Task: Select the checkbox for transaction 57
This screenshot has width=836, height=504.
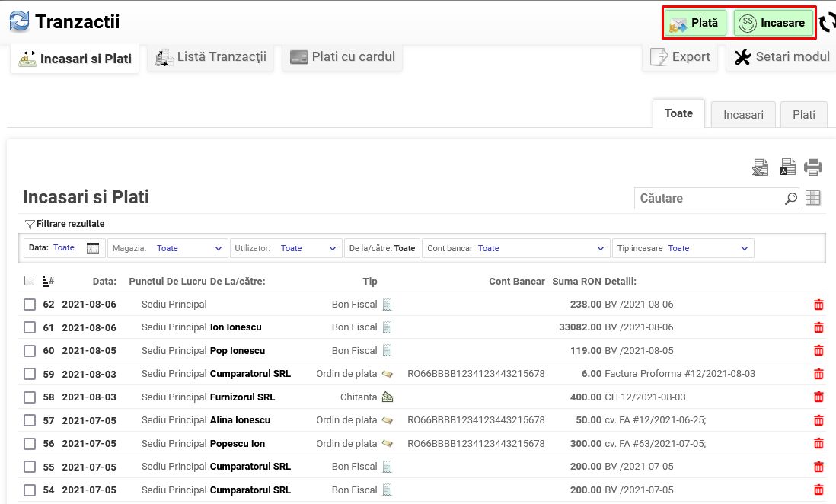Action: coord(30,420)
